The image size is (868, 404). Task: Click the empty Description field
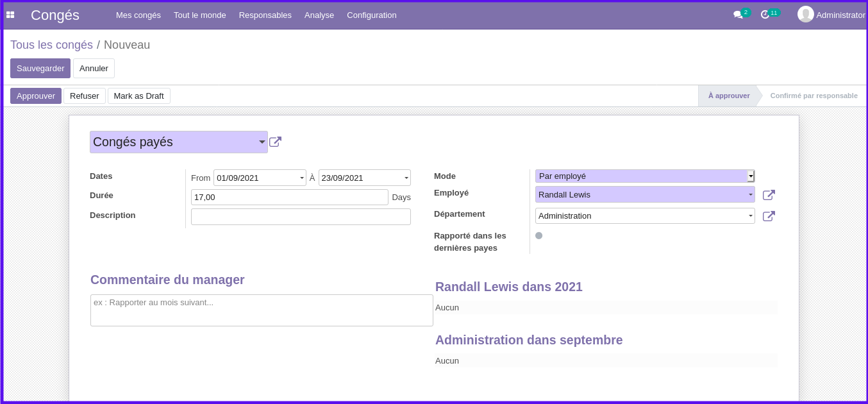coord(301,217)
